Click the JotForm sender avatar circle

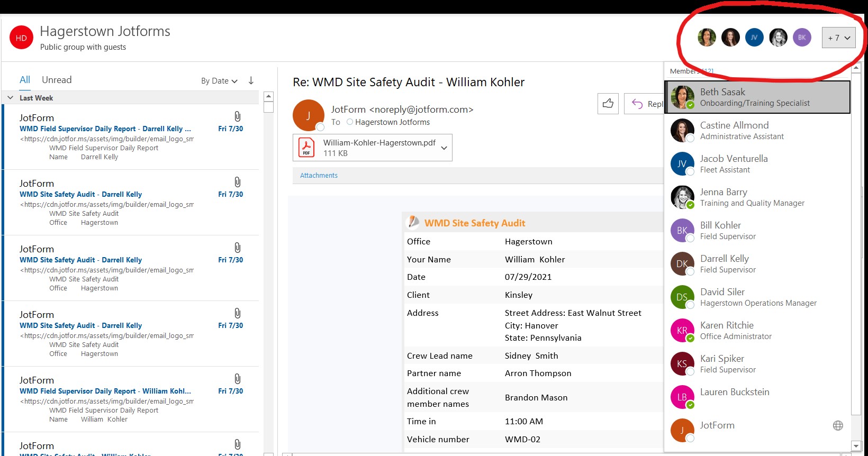(308, 115)
